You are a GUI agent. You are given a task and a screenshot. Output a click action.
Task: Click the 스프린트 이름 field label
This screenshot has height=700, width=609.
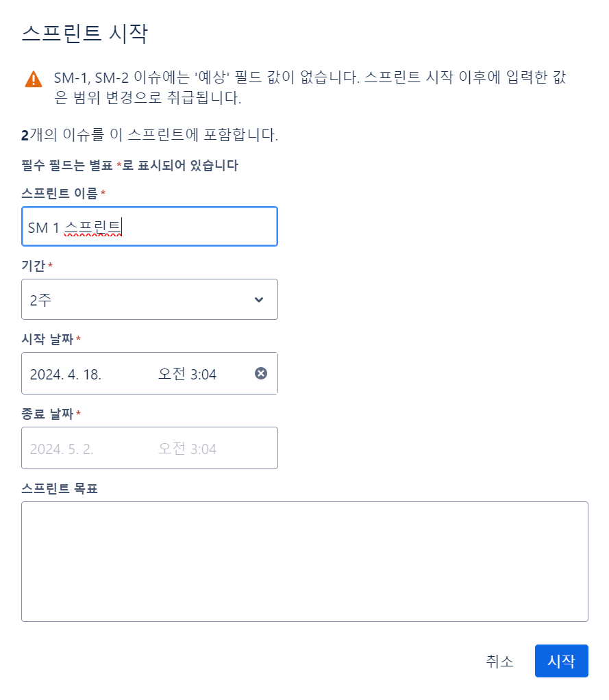click(60, 193)
